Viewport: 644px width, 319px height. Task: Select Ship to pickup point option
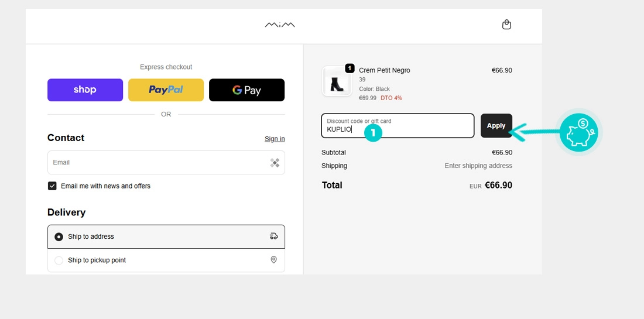(x=59, y=260)
